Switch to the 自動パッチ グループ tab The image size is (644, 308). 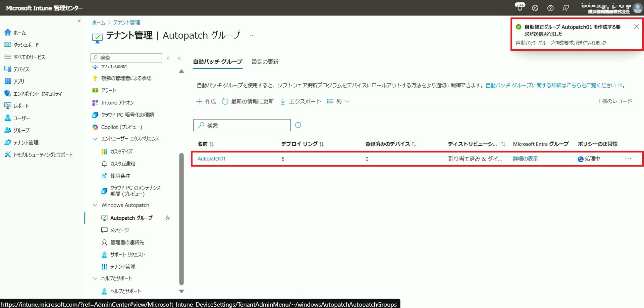218,62
